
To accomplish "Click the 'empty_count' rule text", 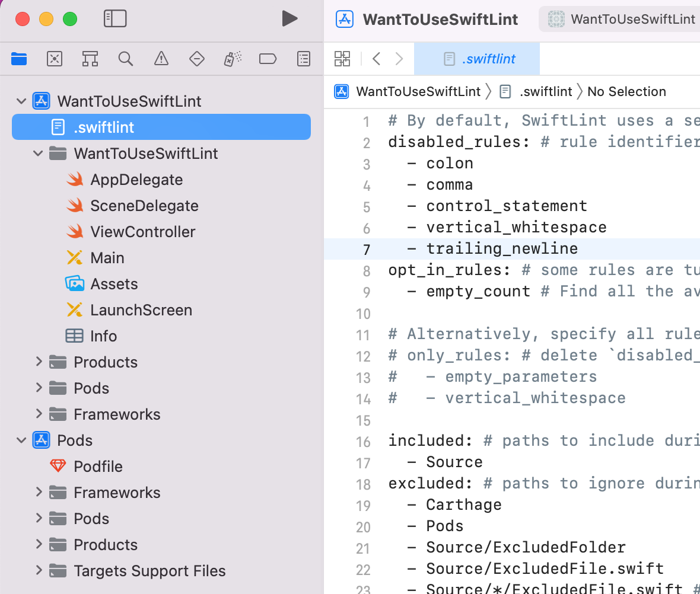I will [478, 292].
